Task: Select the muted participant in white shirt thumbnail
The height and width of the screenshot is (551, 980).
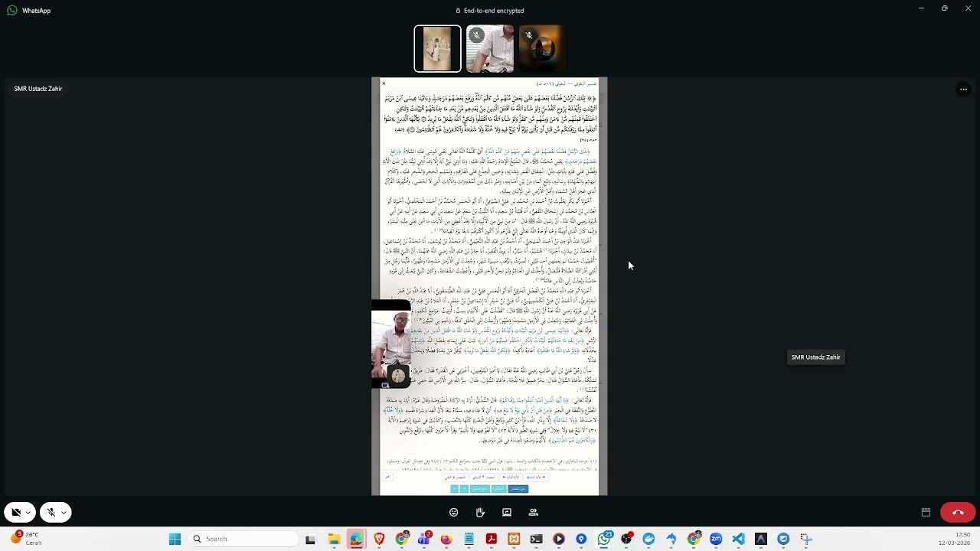Action: click(x=490, y=49)
